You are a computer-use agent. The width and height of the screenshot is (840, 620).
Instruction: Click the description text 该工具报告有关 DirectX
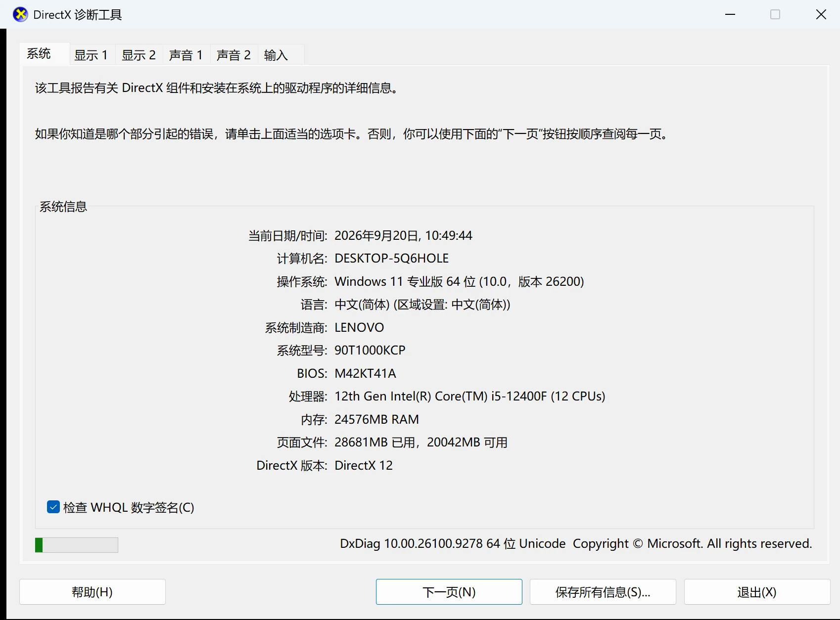(217, 88)
